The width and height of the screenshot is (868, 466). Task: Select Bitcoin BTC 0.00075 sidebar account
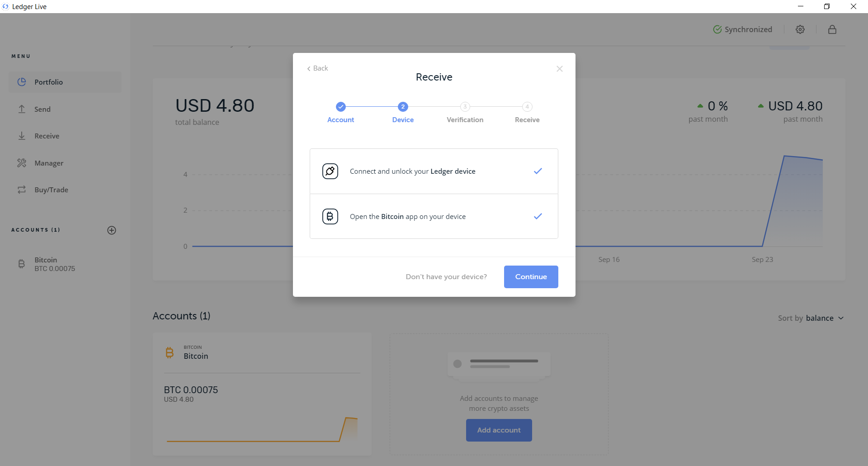(65, 264)
